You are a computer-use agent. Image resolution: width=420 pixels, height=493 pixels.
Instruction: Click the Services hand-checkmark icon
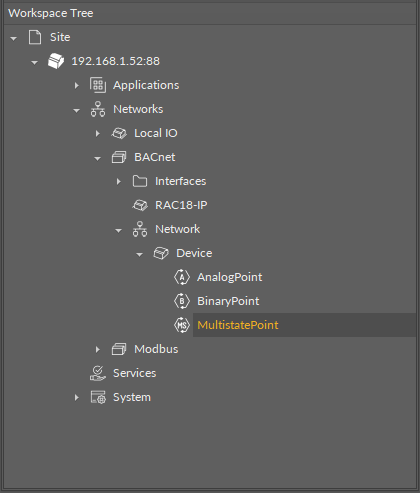coord(98,373)
